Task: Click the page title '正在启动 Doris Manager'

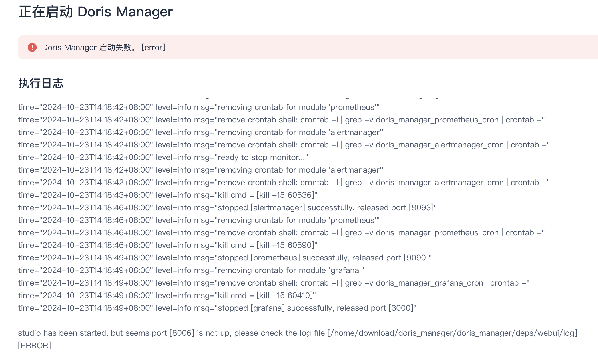Action: coord(96,12)
